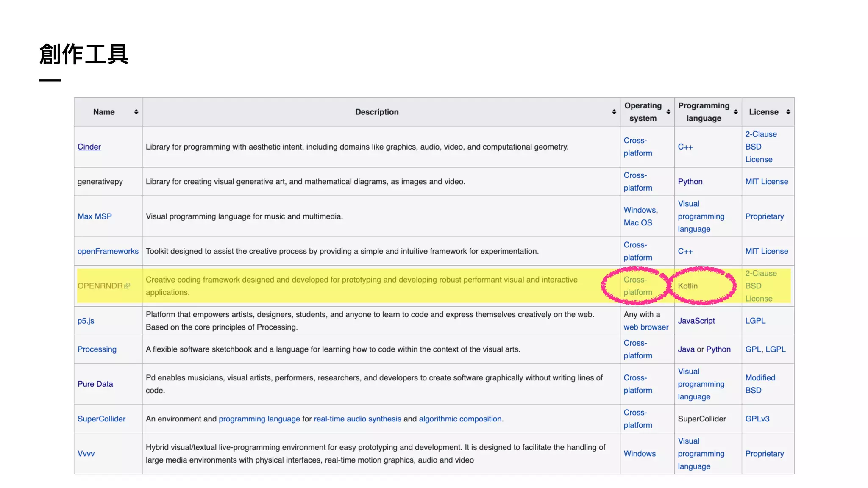The width and height of the screenshot is (868, 488).
Task: Open Modified BSD link in Pure Data row
Action: pyautogui.click(x=760, y=384)
